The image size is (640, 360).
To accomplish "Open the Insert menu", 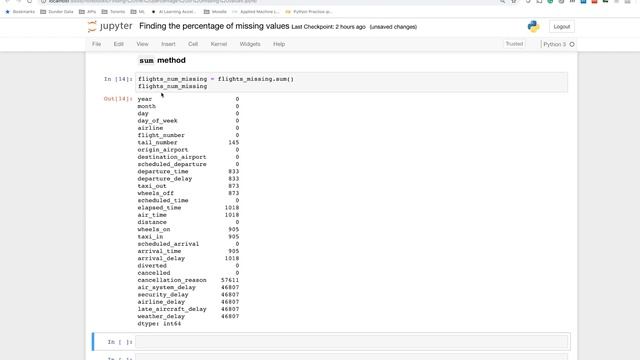I will [168, 44].
